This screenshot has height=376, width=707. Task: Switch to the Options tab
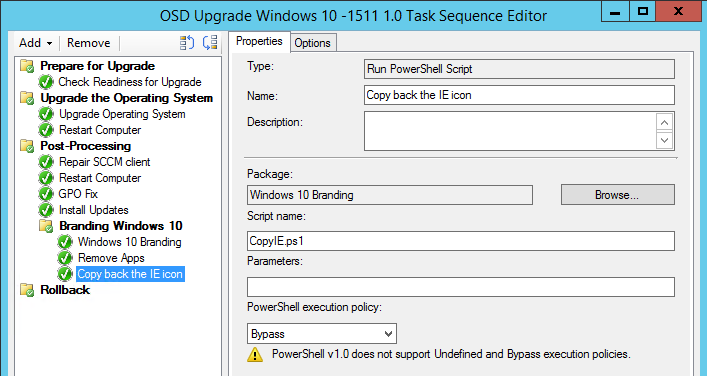(x=312, y=43)
